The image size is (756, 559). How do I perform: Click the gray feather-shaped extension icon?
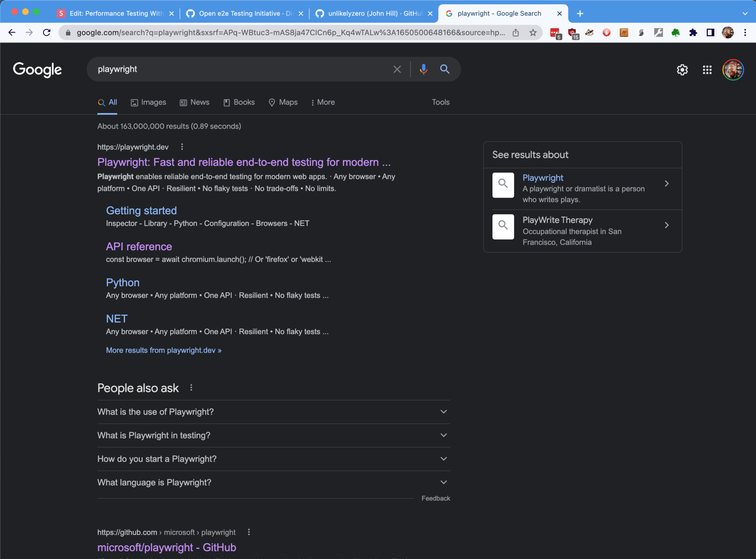click(641, 32)
